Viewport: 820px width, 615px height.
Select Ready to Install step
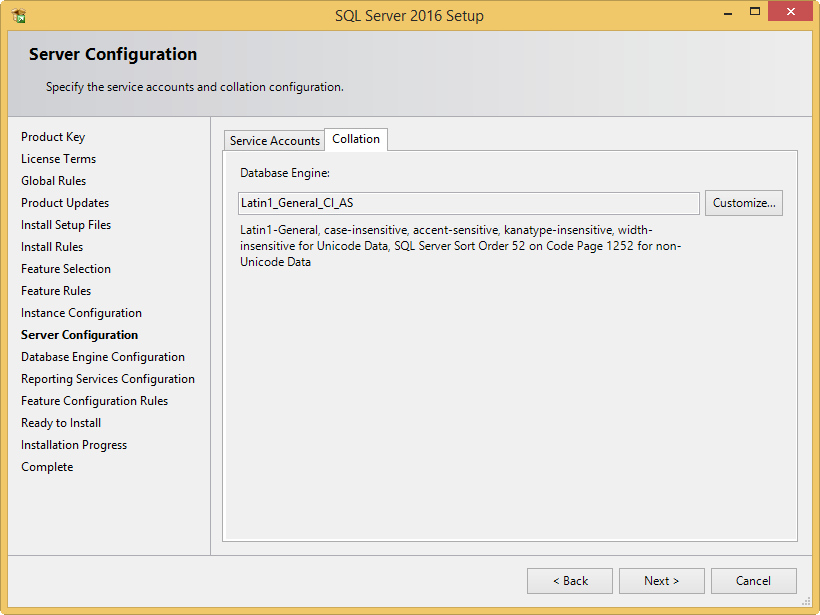coord(61,423)
